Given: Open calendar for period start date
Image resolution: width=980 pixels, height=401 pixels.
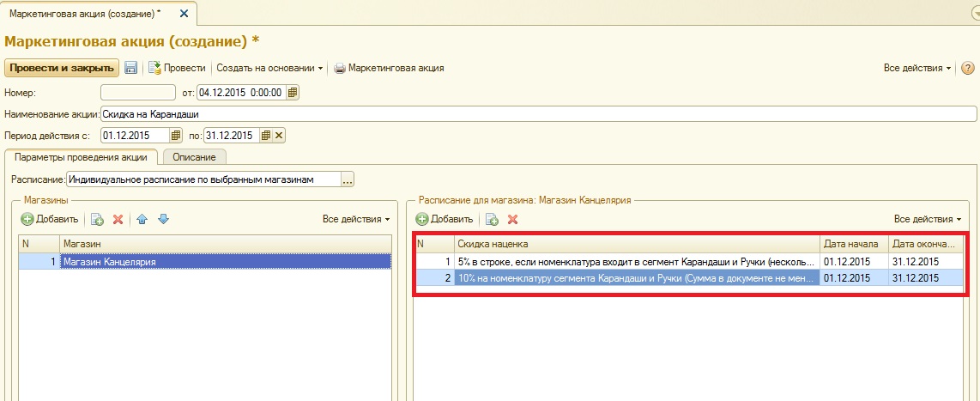Looking at the screenshot, I should point(176,135).
